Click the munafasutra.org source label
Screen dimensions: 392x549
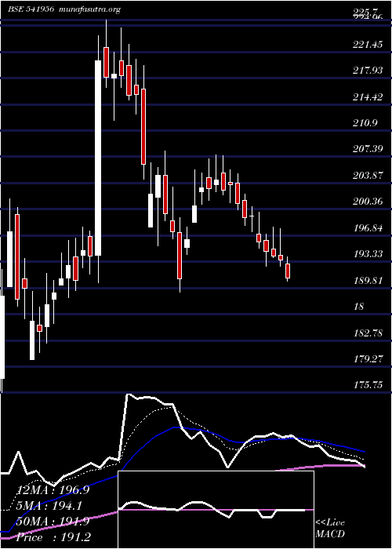[x=90, y=9]
